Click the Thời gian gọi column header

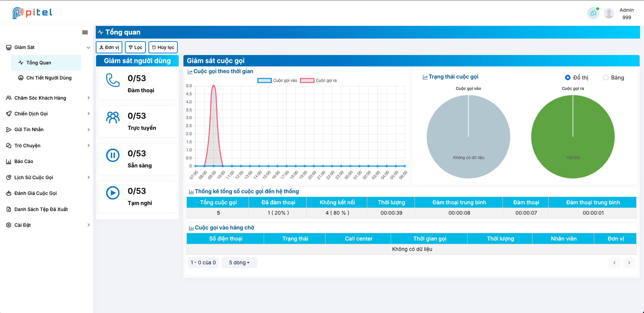pyautogui.click(x=430, y=239)
